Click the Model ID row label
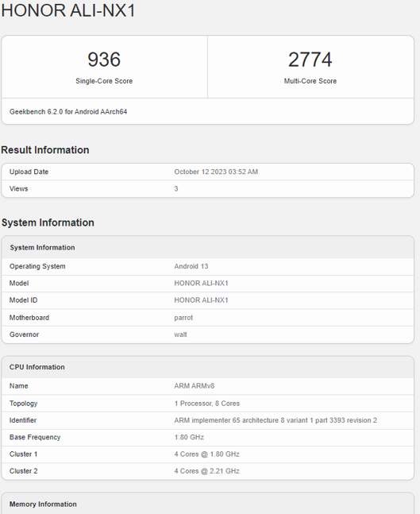Screen dimensions: 420x514 (x=23, y=300)
